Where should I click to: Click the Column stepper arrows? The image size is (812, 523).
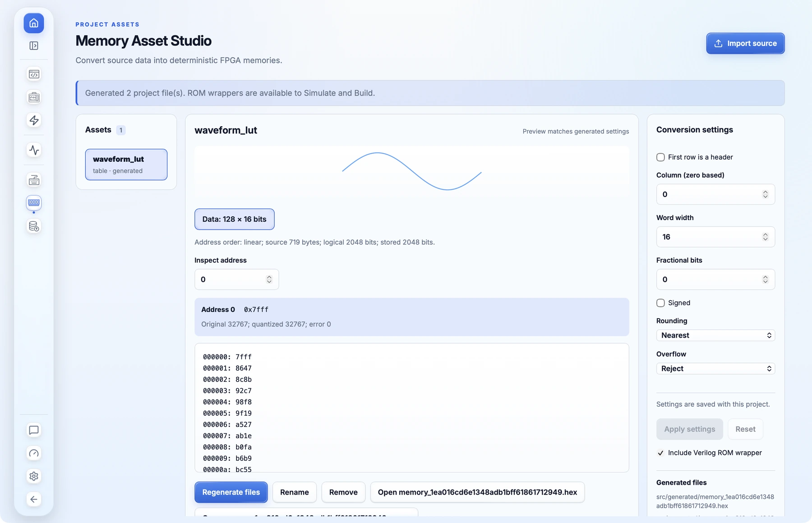[765, 194]
